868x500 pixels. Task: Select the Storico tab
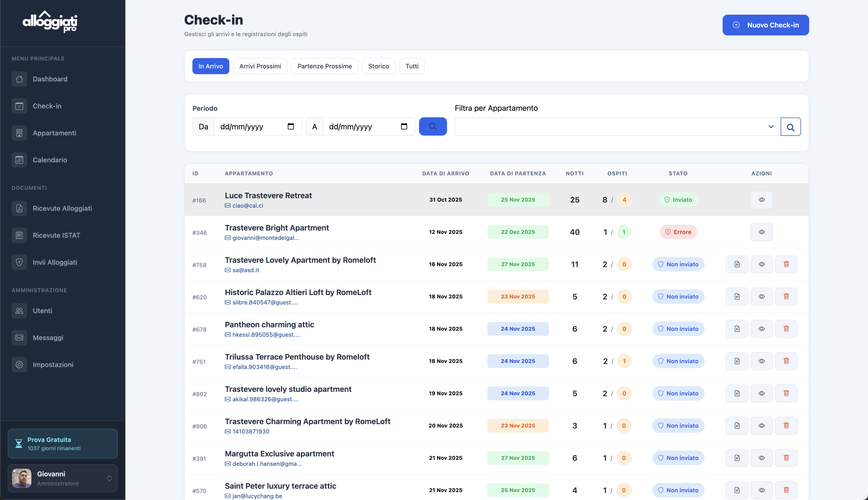(378, 66)
